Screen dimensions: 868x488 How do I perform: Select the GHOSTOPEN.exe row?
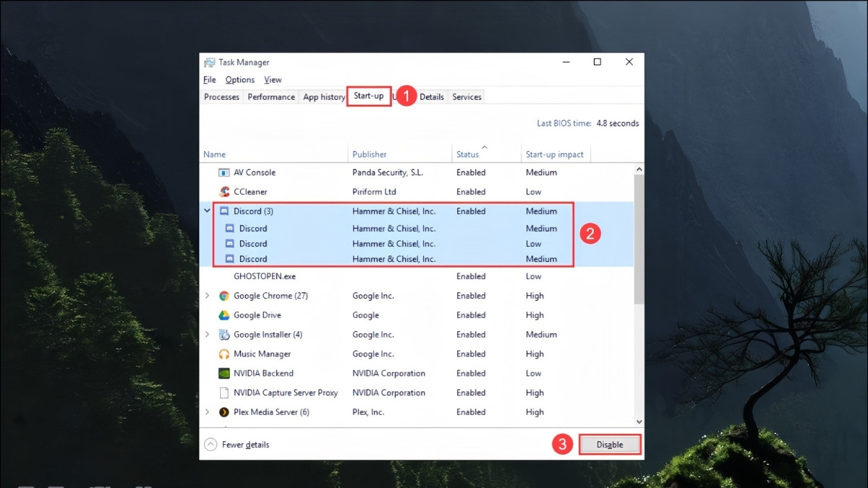(x=264, y=276)
